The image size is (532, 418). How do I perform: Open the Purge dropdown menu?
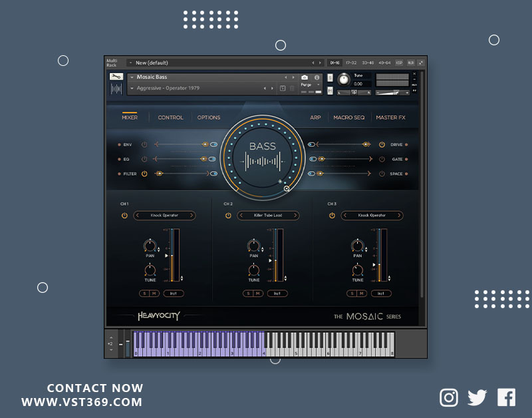pyautogui.click(x=319, y=85)
